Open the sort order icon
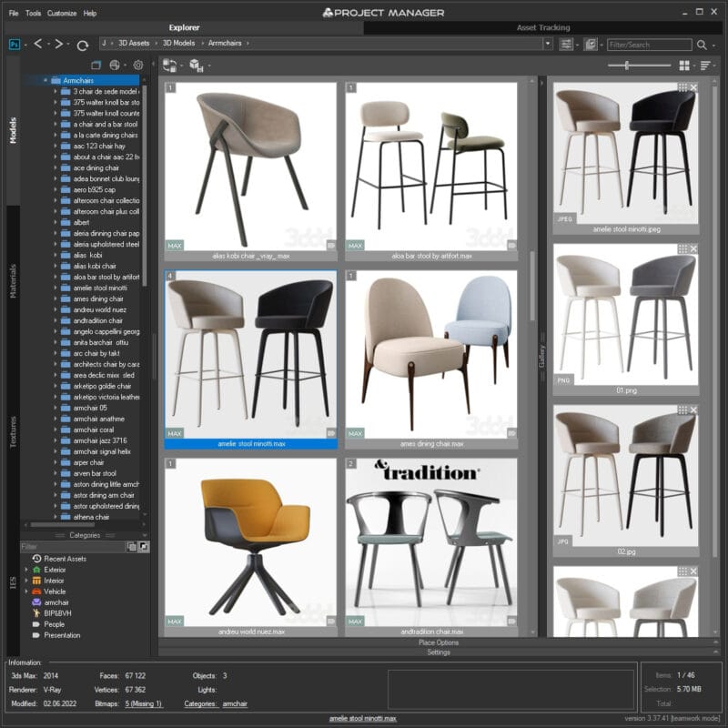This screenshot has width=728, height=728. (705, 66)
